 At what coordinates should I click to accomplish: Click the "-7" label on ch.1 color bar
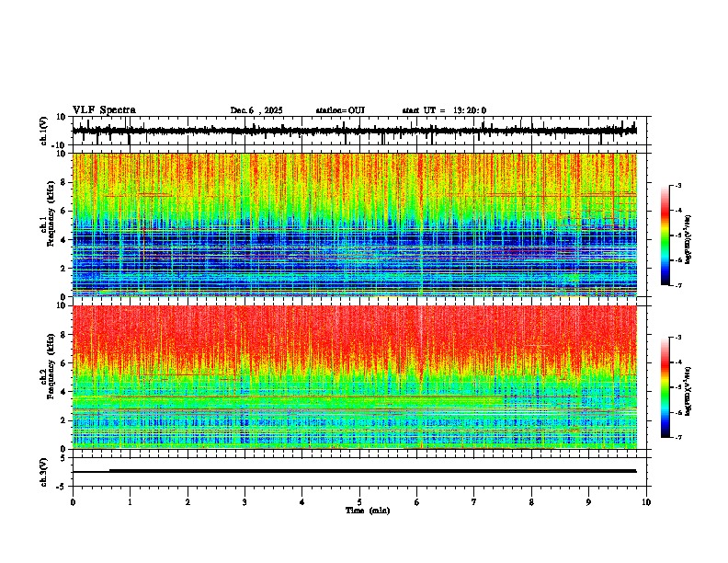click(677, 285)
